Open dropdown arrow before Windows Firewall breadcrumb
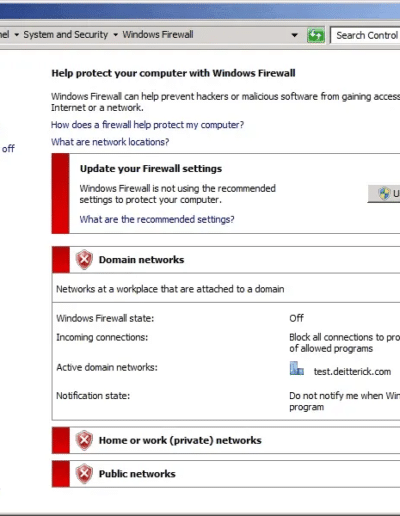 115,35
